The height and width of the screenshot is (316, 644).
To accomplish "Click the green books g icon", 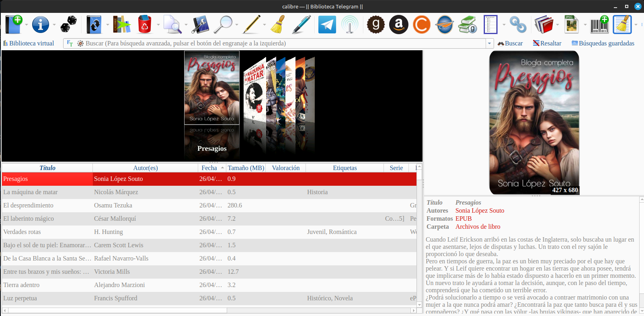I will (468, 25).
